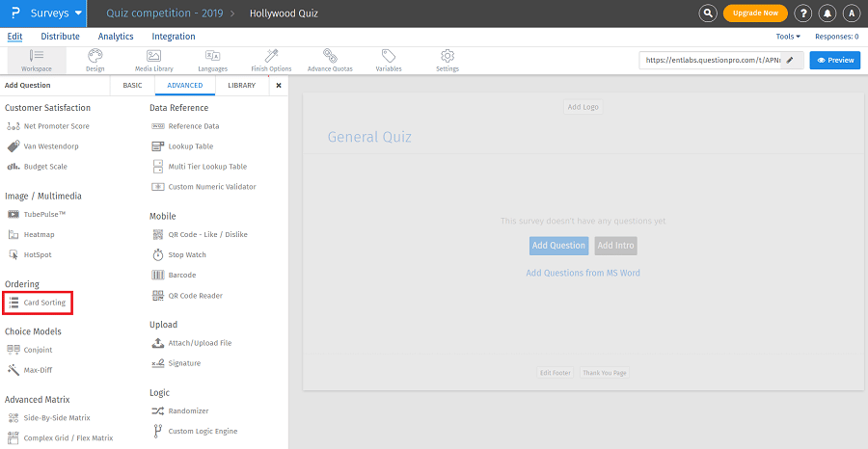Add an Attach/Upload File question
The image size is (868, 449).
click(x=192, y=343)
